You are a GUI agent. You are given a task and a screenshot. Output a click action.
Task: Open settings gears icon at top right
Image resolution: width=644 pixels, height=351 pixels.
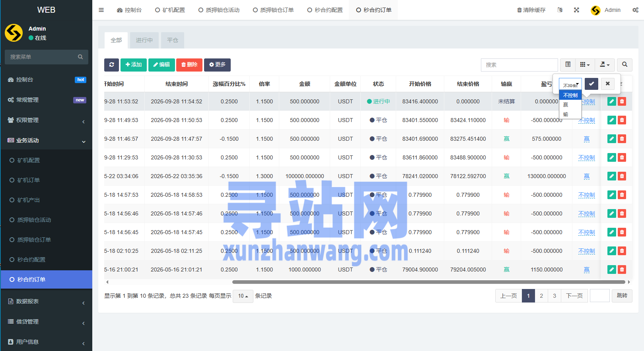coord(635,10)
